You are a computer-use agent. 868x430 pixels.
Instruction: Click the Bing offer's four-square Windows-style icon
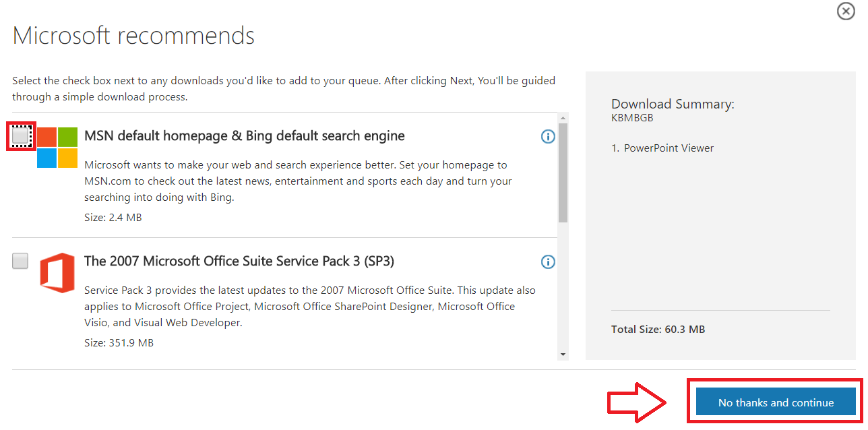click(58, 146)
